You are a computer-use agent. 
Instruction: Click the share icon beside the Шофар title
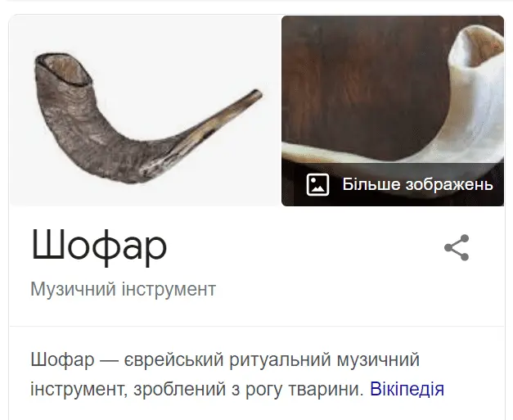[x=457, y=247]
